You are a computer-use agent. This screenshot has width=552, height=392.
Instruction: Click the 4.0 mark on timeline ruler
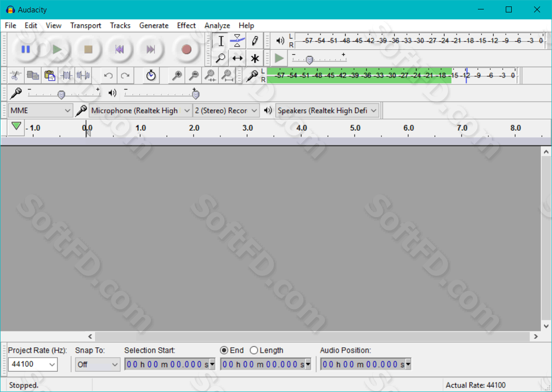pyautogui.click(x=301, y=128)
